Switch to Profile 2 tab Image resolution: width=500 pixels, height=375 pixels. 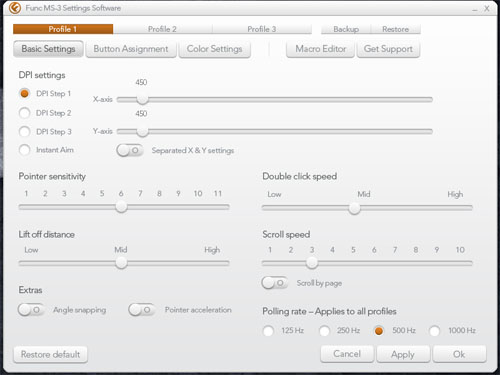(162, 29)
